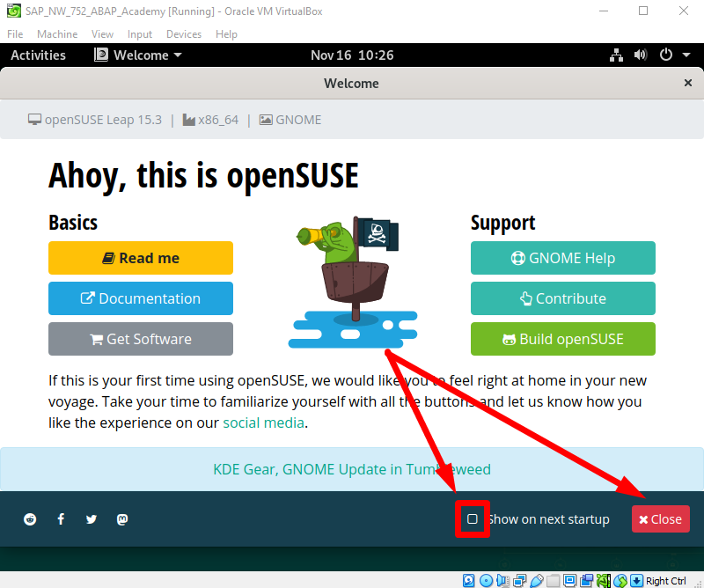704x588 pixels.
Task: Open GNOME Help
Action: click(x=563, y=258)
